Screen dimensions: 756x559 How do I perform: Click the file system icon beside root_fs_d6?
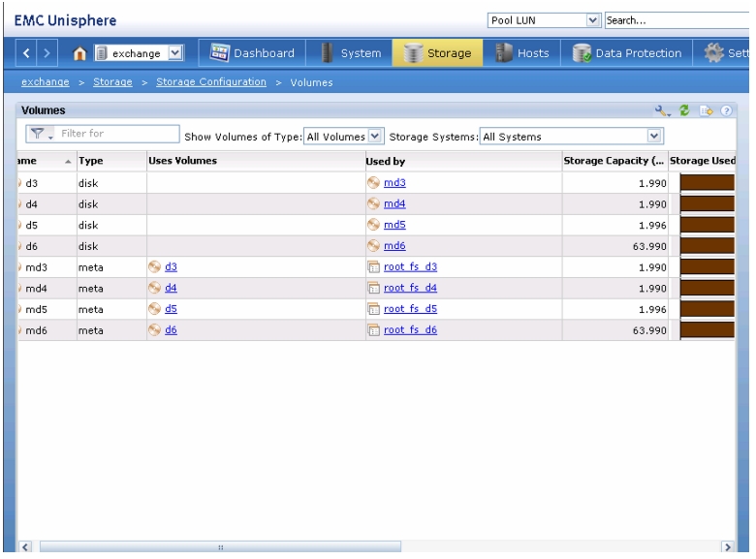tap(374, 330)
